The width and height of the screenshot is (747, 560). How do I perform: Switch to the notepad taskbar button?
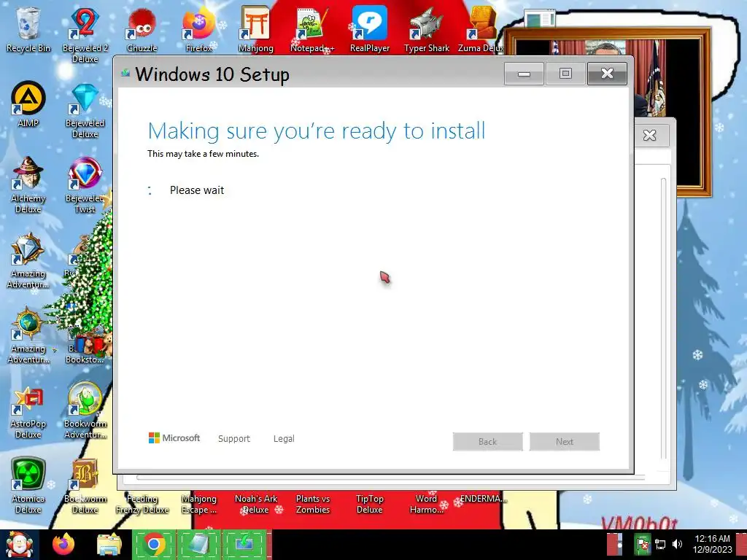199,544
